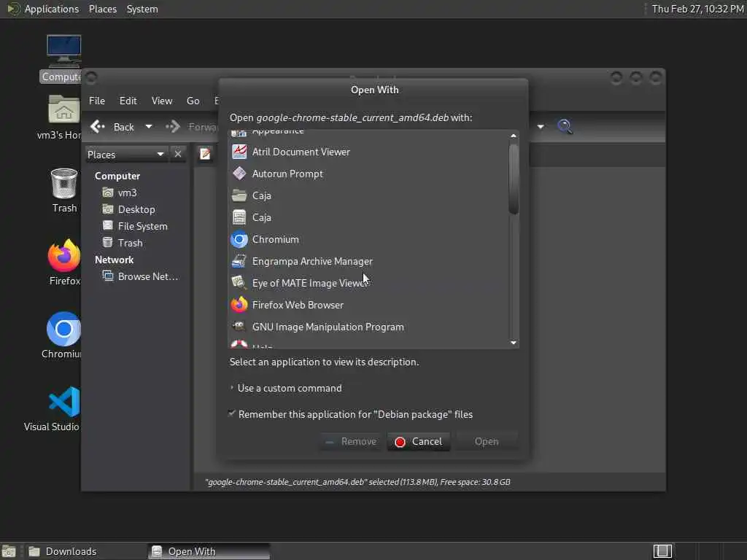Choose Engrampa Archive Manager in list
Screen dimensions: 747x560
[x=368, y=262]
